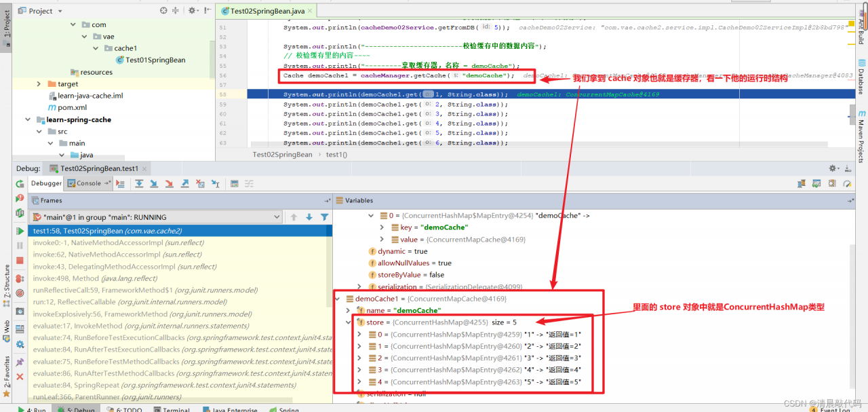The image size is (868, 412).
Task: Select Test01SpringBean class in tree
Action: tap(150, 60)
